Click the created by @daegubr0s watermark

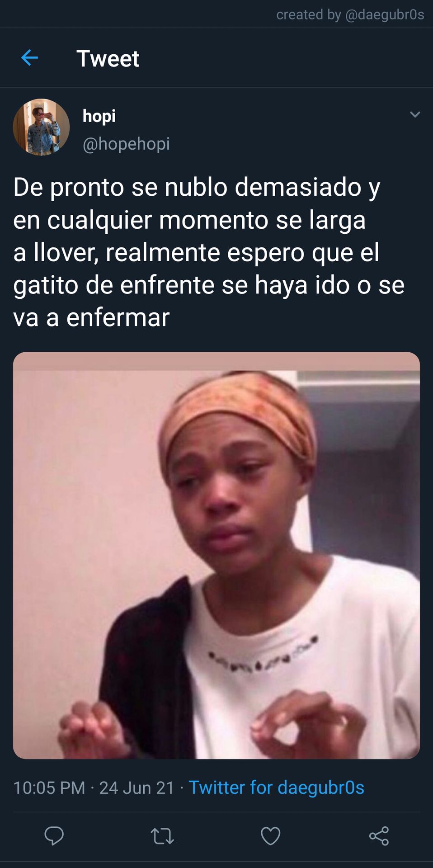(350, 14)
